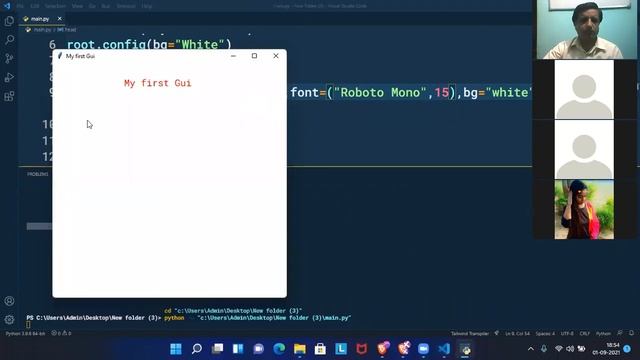
Task: Click the python command line in terminal
Action: [x=258, y=318]
